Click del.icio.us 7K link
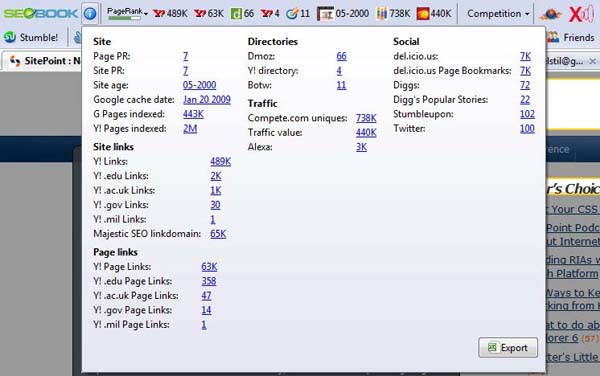Viewport: 600px width, 376px height. (525, 57)
